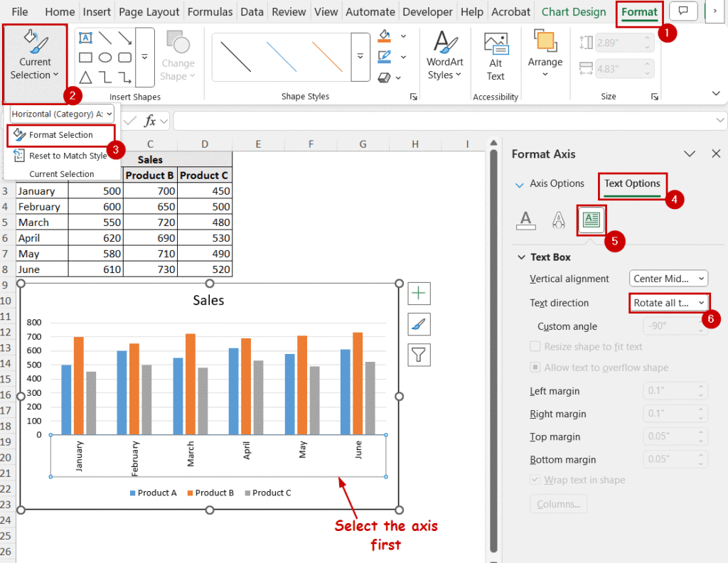Click the Chart Filters funnel icon beside the chart
This screenshot has width=728, height=563.
coord(417,355)
